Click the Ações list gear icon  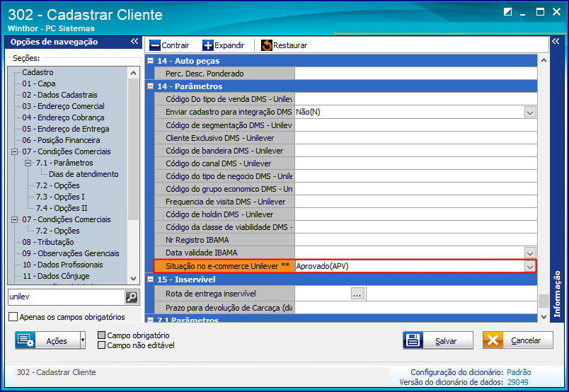coord(25,340)
